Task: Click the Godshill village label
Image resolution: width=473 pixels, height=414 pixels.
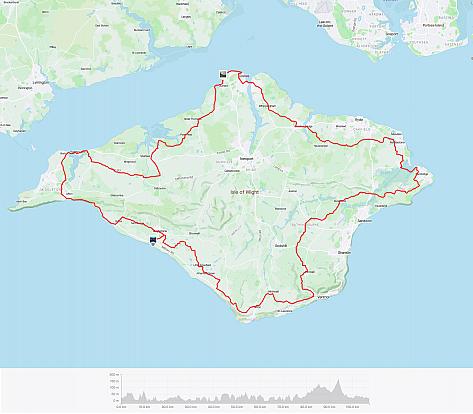Action: point(281,246)
